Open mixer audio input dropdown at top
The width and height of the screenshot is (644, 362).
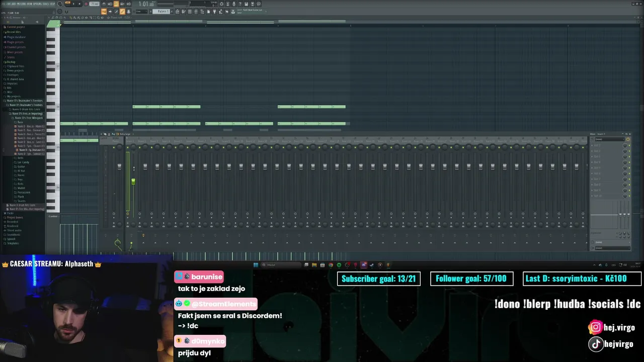(x=610, y=139)
